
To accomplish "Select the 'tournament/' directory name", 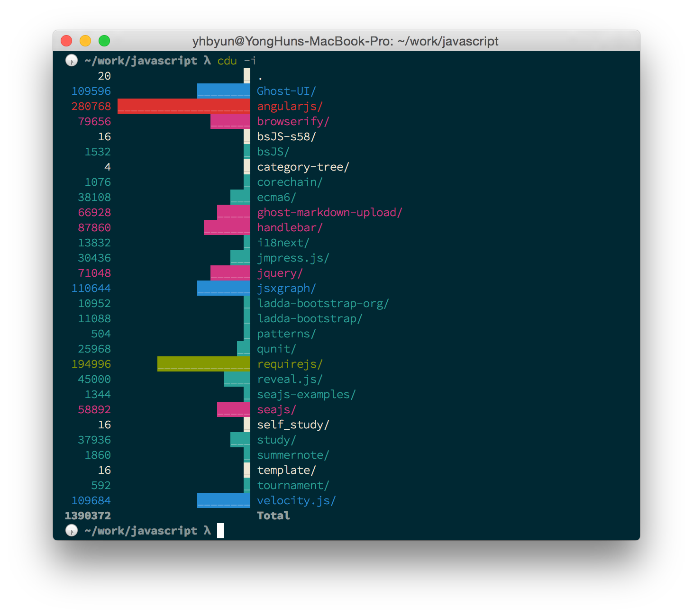I will click(293, 485).
